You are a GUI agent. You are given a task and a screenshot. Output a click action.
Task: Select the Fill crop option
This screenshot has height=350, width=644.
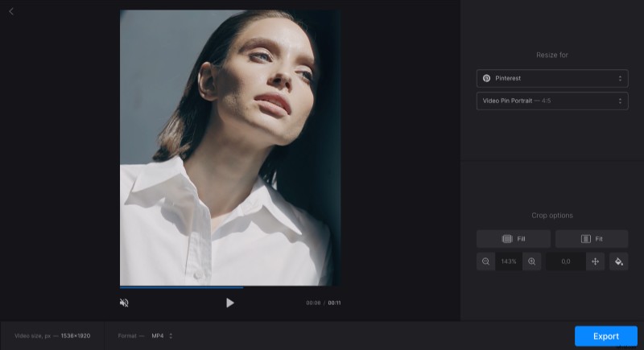pos(514,239)
